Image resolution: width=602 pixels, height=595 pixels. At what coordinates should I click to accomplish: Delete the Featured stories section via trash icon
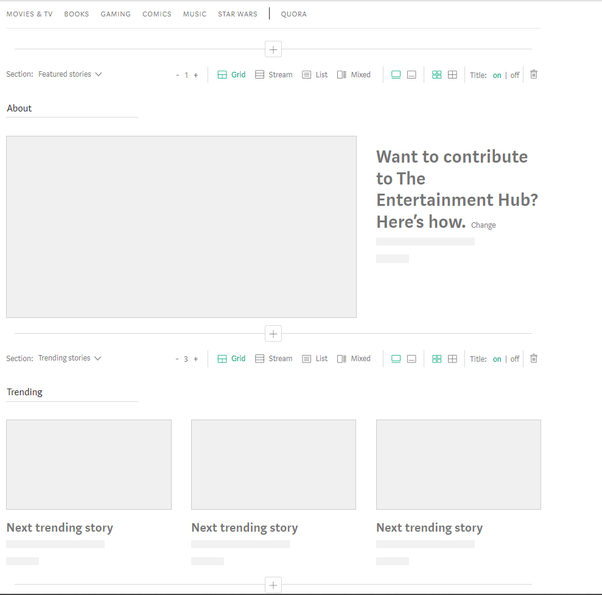(x=533, y=74)
